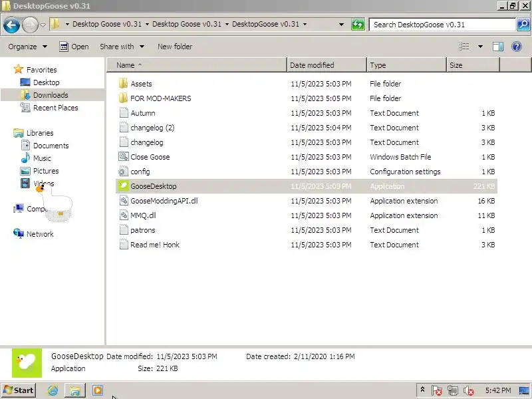Select the GooseDesktop application icon

coord(124,186)
